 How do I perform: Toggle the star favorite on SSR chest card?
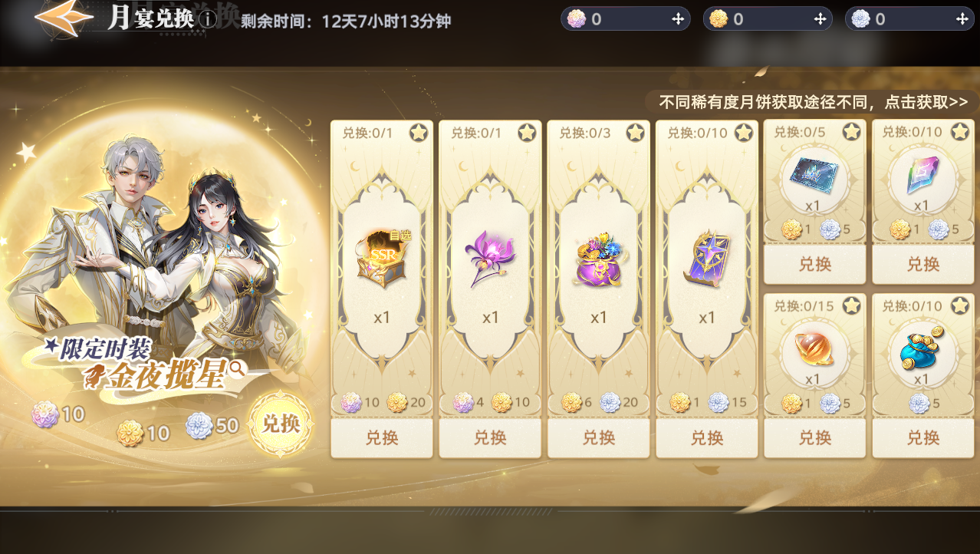[x=418, y=132]
